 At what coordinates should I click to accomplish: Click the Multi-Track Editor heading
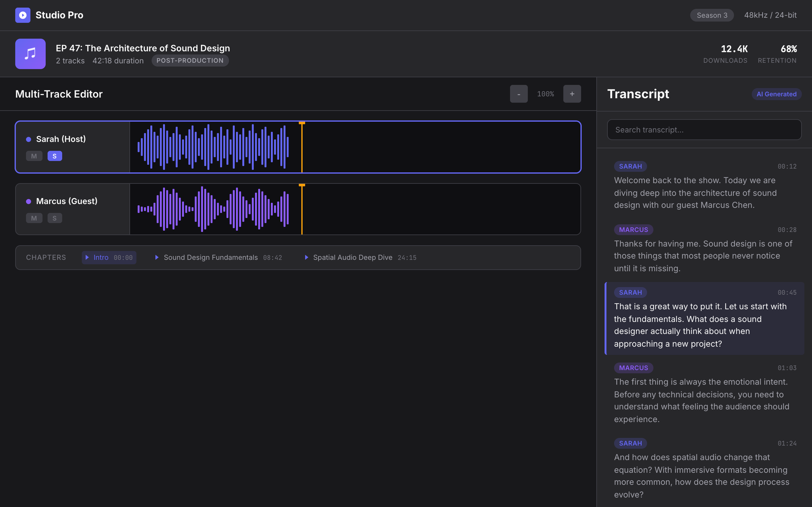point(59,94)
